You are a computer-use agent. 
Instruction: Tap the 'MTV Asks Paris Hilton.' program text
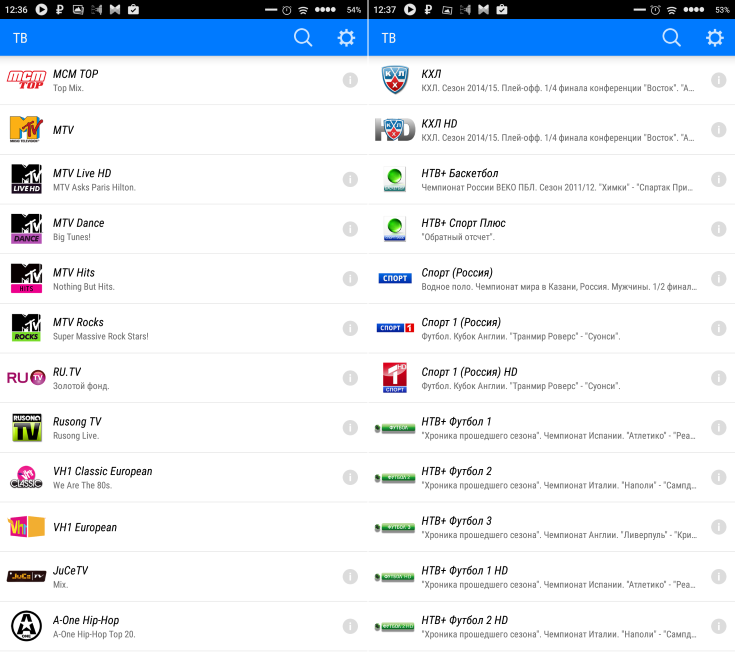94,188
